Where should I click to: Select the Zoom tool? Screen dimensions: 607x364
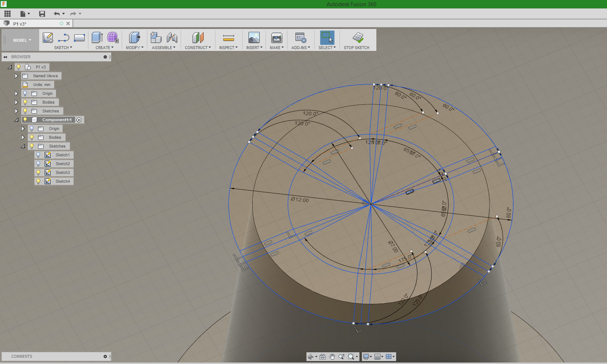tap(342, 357)
